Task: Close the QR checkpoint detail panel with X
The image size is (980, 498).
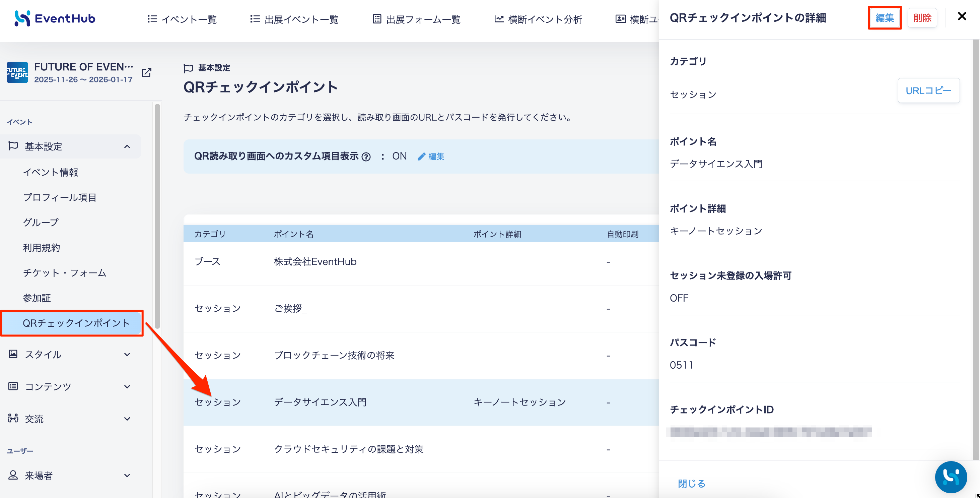Action: 962,16
